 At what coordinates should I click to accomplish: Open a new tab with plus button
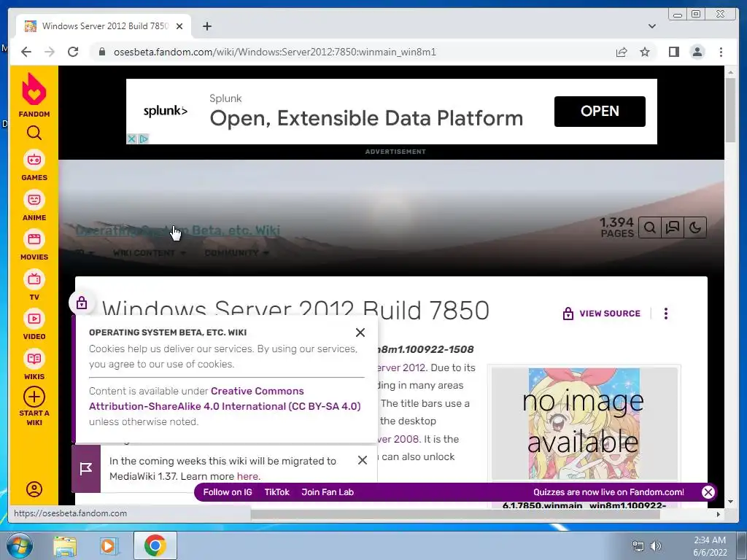click(x=206, y=26)
